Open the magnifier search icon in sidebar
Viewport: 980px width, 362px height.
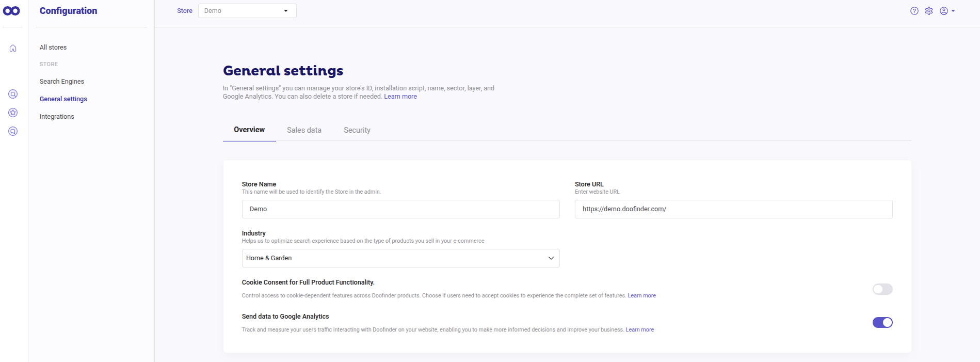click(x=13, y=94)
